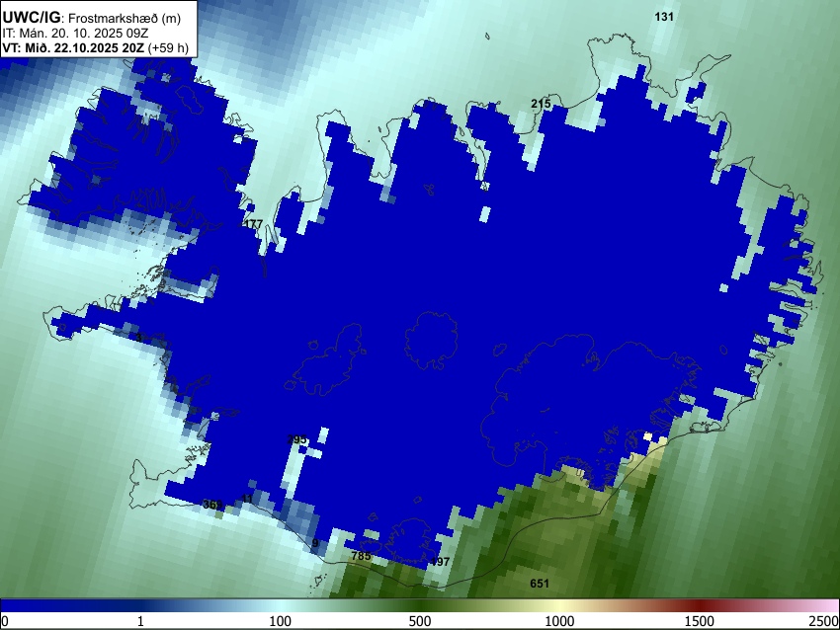The image size is (840, 630).
Task: Click the dark red section of color scale
Action: pos(700,605)
